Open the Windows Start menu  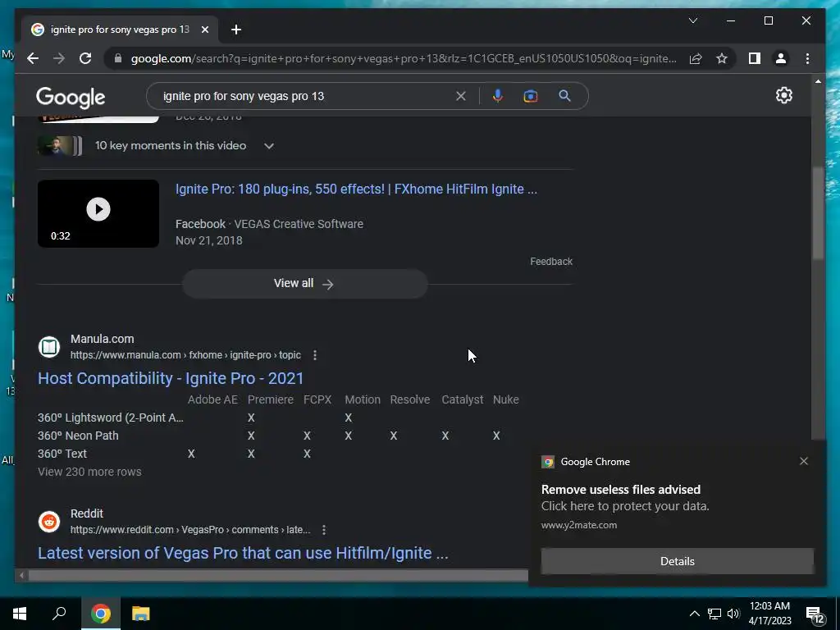point(20,614)
